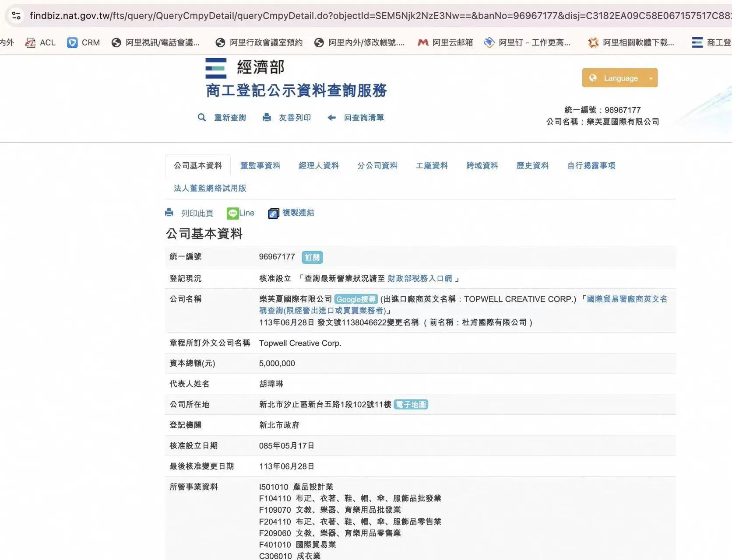
Task: Click the printer icon next to 列印此頁
Action: pos(169,213)
